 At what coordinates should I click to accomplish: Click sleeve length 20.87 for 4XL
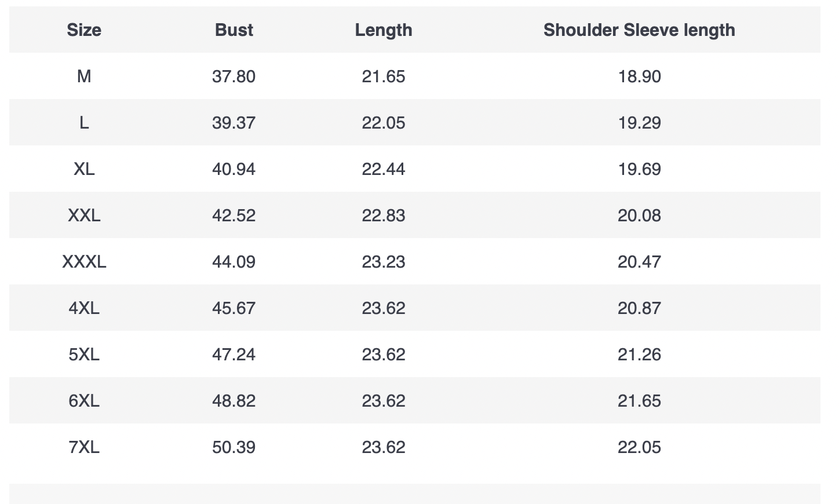(x=639, y=308)
